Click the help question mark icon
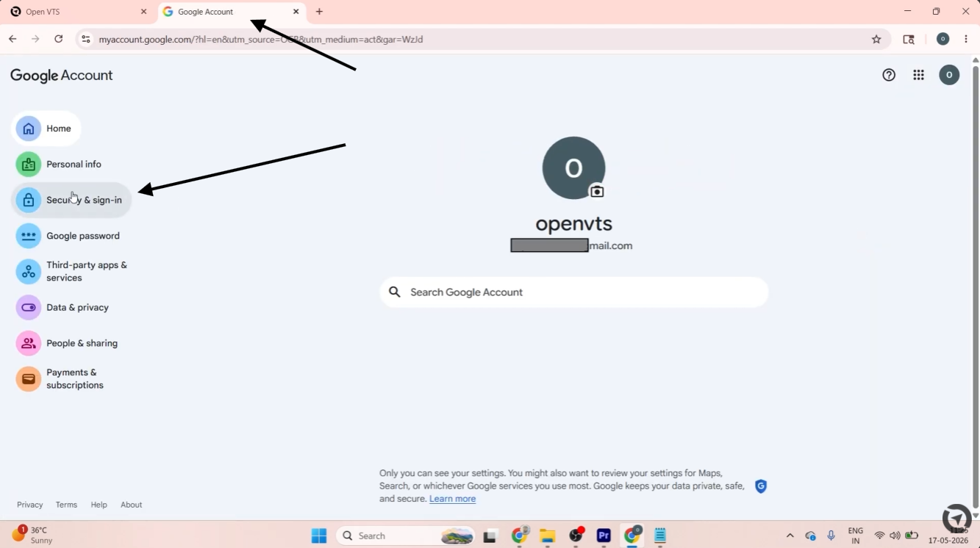 [x=889, y=75]
